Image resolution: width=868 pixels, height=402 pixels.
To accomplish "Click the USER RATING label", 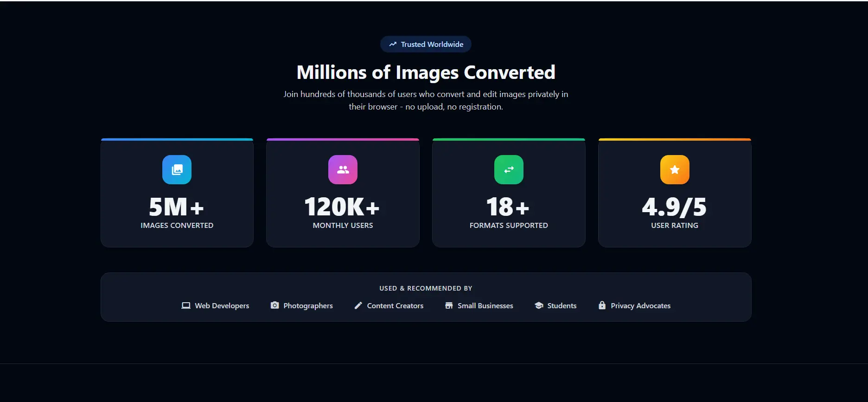I will tap(675, 225).
